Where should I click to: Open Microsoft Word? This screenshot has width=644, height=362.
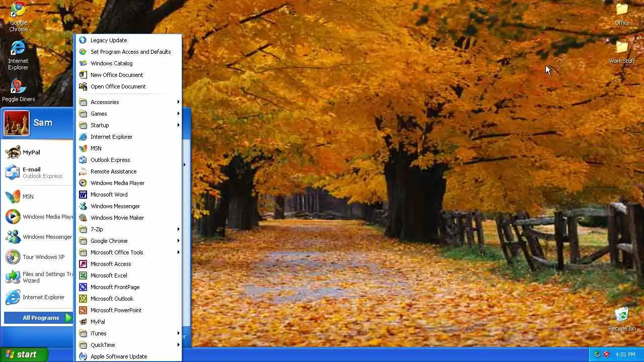click(x=128, y=195)
